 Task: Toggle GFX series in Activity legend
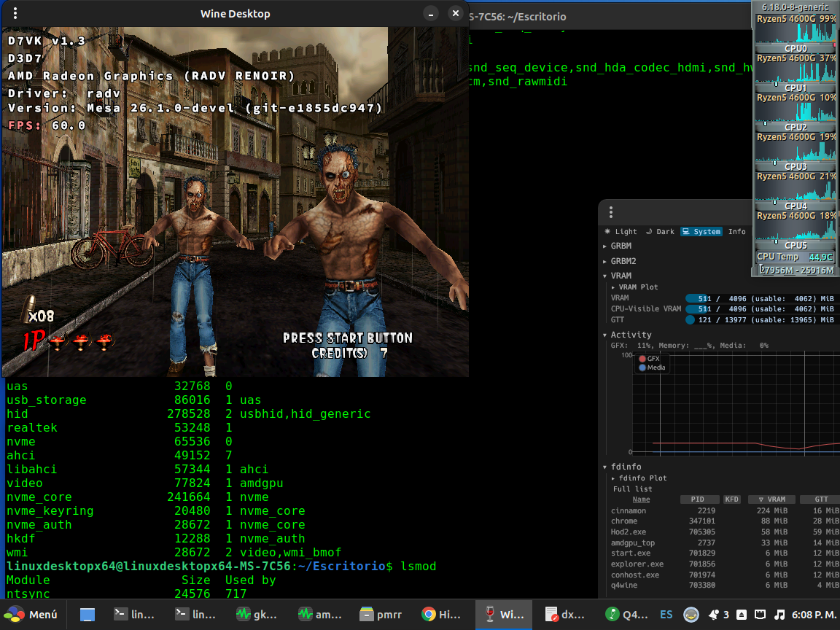coord(649,359)
